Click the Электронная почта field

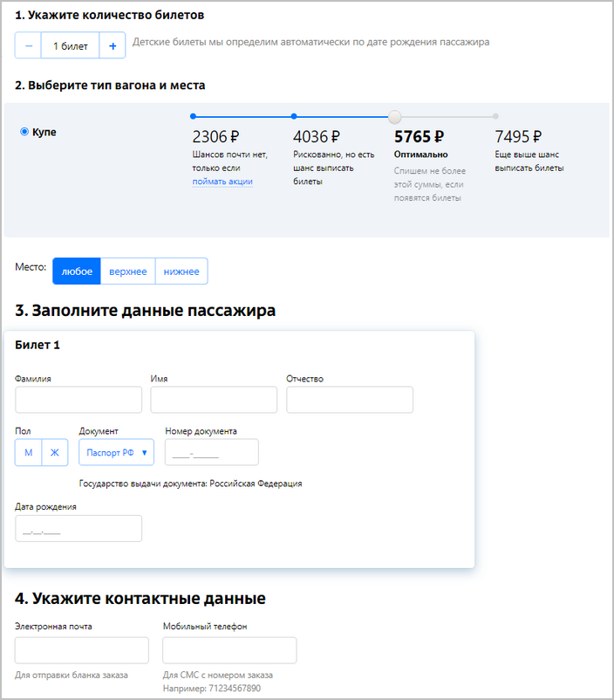(82, 650)
